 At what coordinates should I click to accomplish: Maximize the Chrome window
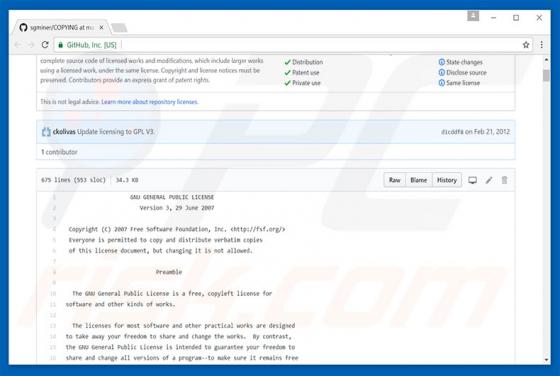(516, 17)
